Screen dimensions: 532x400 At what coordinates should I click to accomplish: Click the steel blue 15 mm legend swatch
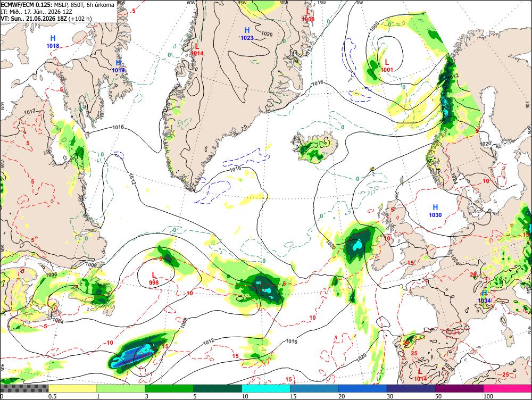tap(314, 388)
